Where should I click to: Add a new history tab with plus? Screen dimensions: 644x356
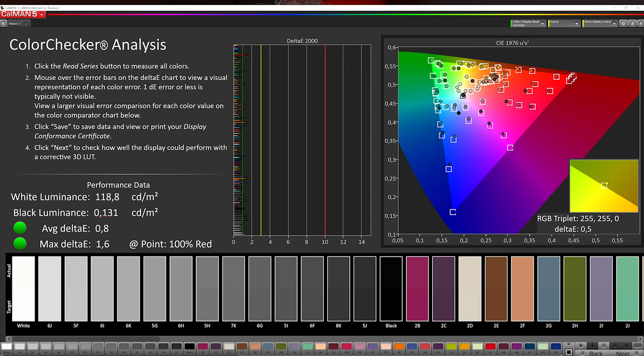[26, 24]
